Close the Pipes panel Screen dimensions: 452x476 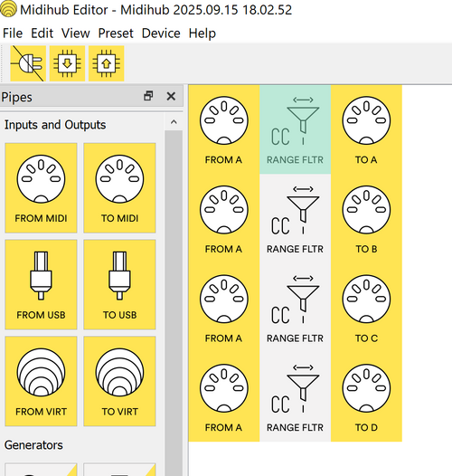click(171, 96)
